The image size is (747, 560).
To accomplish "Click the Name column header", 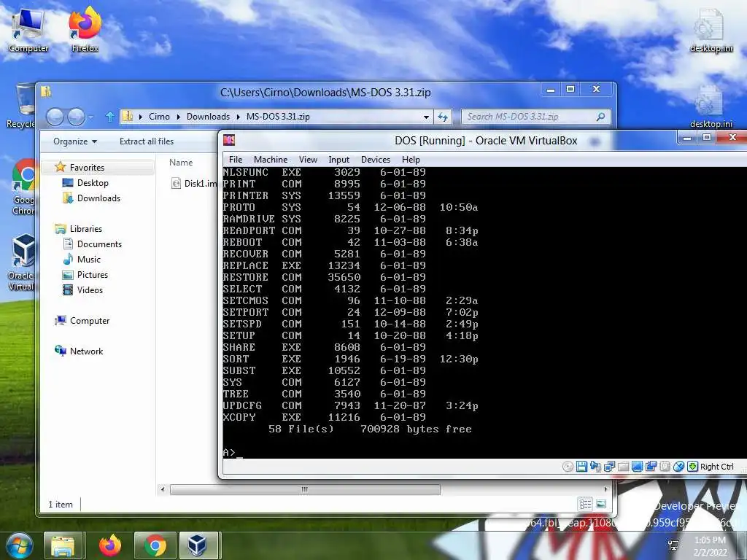I will pyautogui.click(x=181, y=163).
